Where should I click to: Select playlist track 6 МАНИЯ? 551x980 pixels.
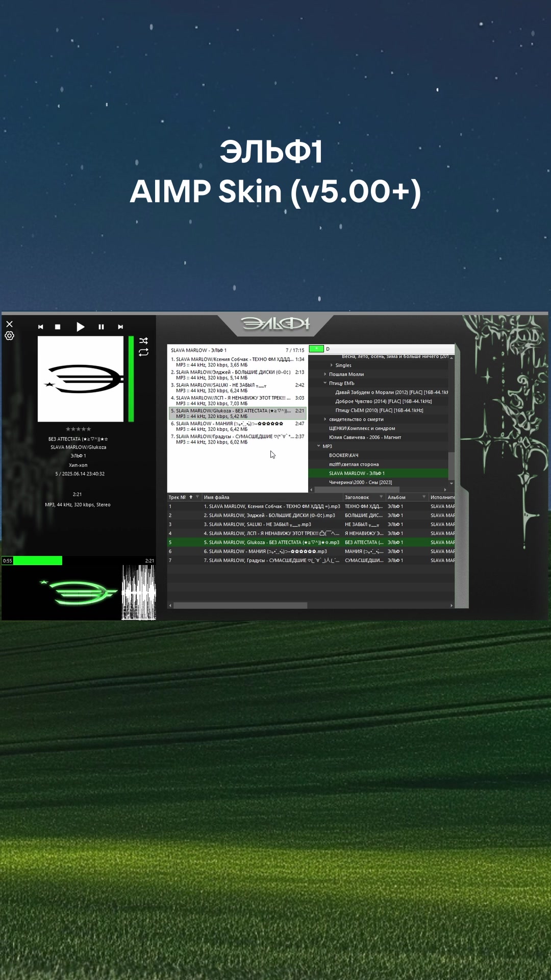pyautogui.click(x=238, y=426)
